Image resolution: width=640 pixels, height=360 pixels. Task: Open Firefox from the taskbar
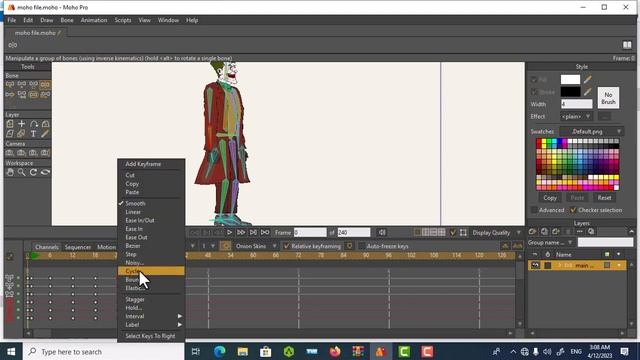(335, 351)
